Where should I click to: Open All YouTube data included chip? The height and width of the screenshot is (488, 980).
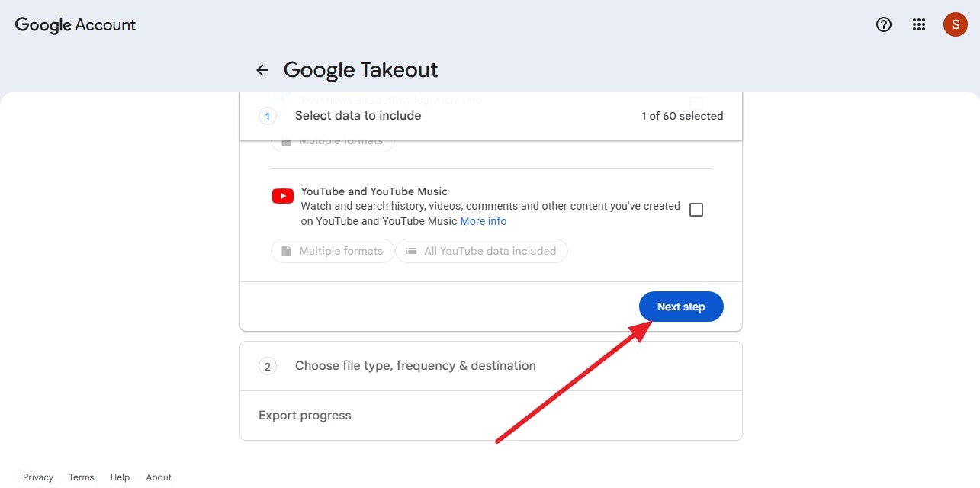pos(481,251)
